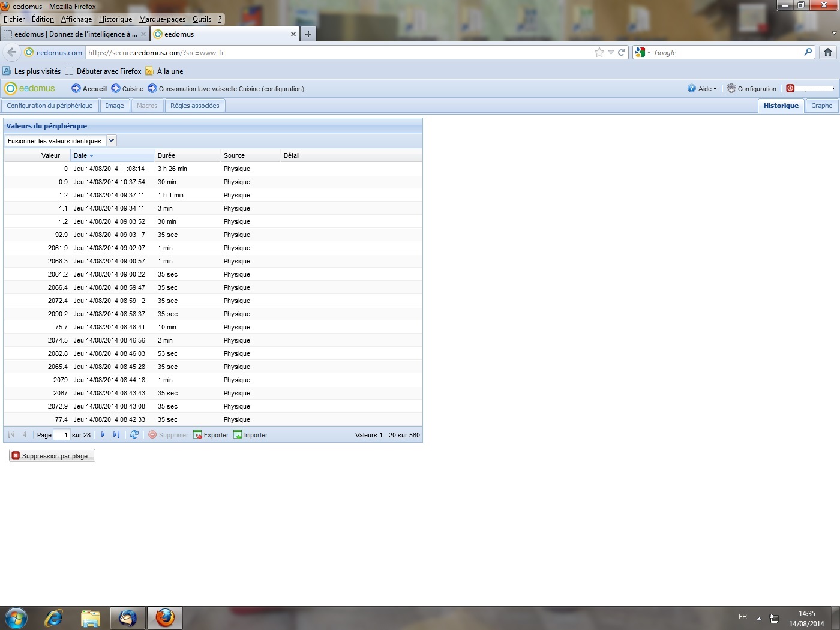The width and height of the screenshot is (840, 630).
Task: Click the next page arrow in pagination
Action: coord(103,435)
